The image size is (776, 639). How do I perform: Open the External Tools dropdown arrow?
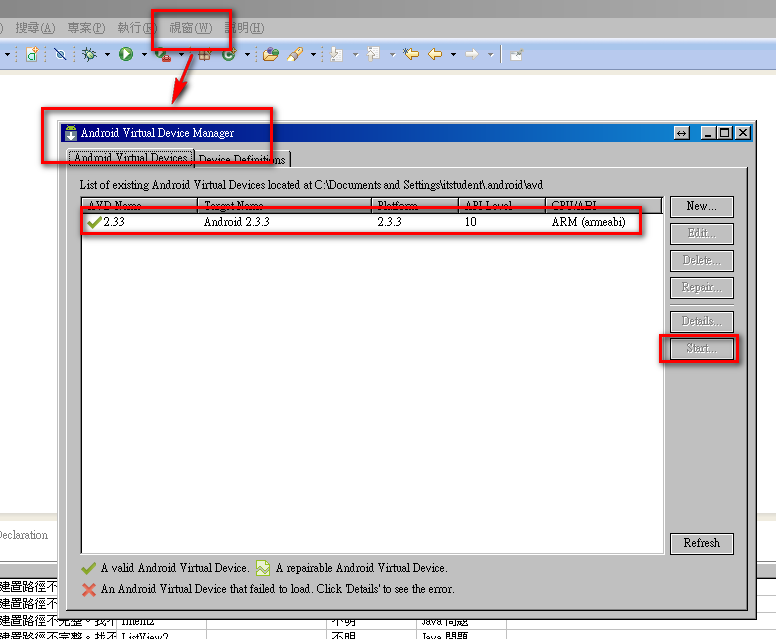181,54
